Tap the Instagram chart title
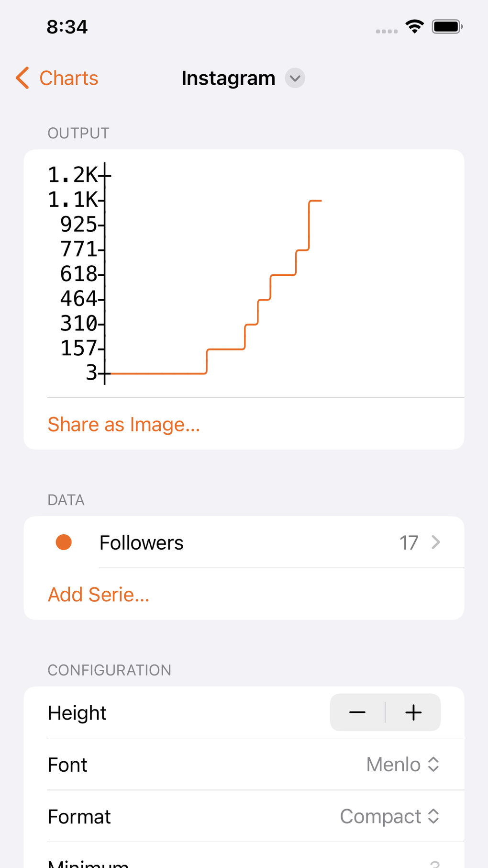The image size is (488, 868). [x=228, y=78]
